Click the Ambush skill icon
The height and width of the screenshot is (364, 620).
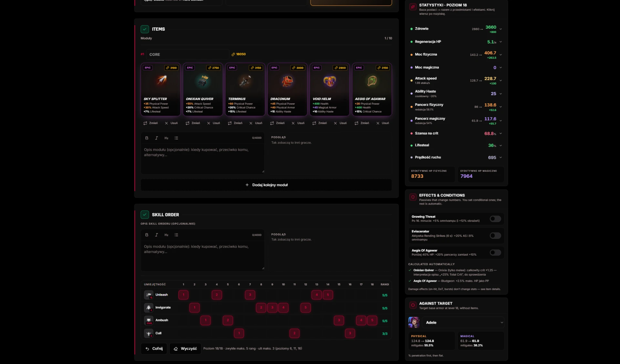(149, 320)
